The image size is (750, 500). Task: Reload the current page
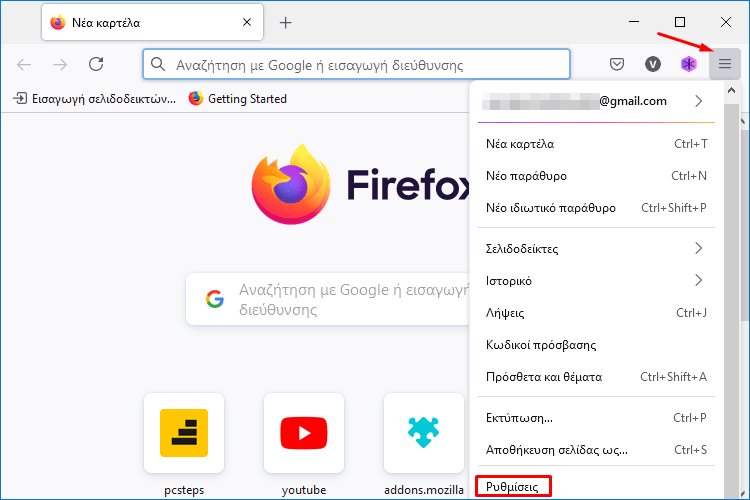(x=96, y=64)
